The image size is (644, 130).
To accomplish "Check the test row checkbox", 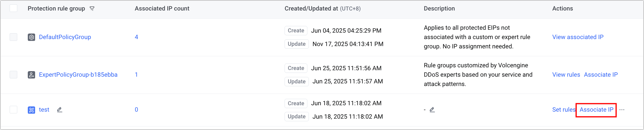I will pyautogui.click(x=13, y=110).
